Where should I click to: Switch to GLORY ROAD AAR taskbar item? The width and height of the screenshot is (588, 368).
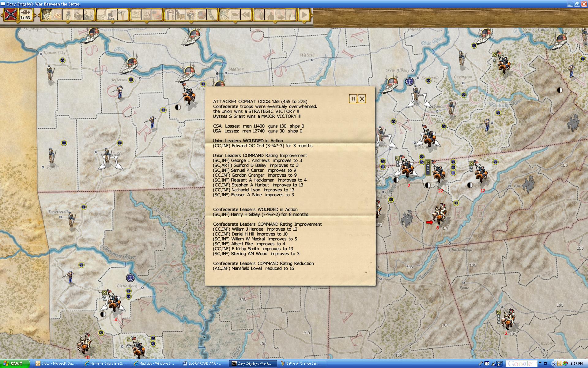click(203, 363)
